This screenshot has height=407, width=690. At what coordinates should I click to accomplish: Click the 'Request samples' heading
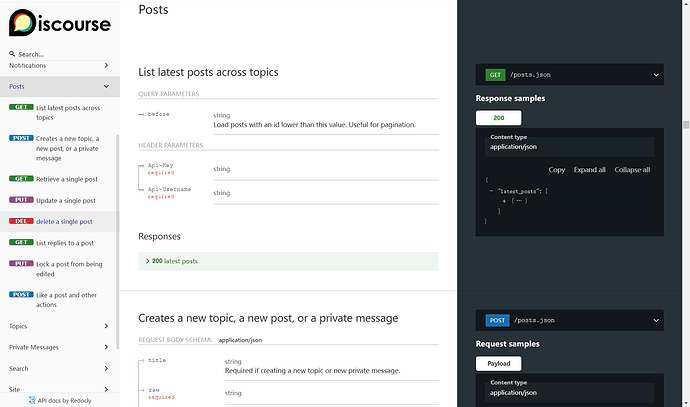point(507,344)
